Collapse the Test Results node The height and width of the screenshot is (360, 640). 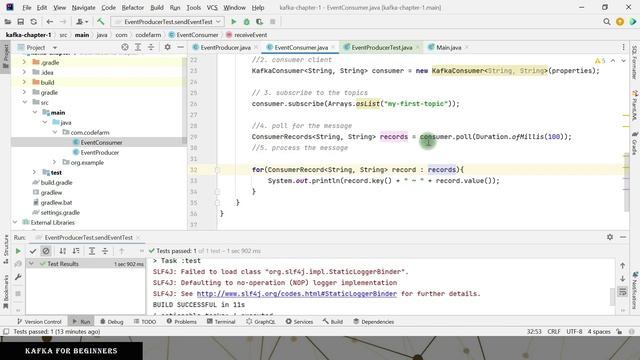(x=31, y=264)
